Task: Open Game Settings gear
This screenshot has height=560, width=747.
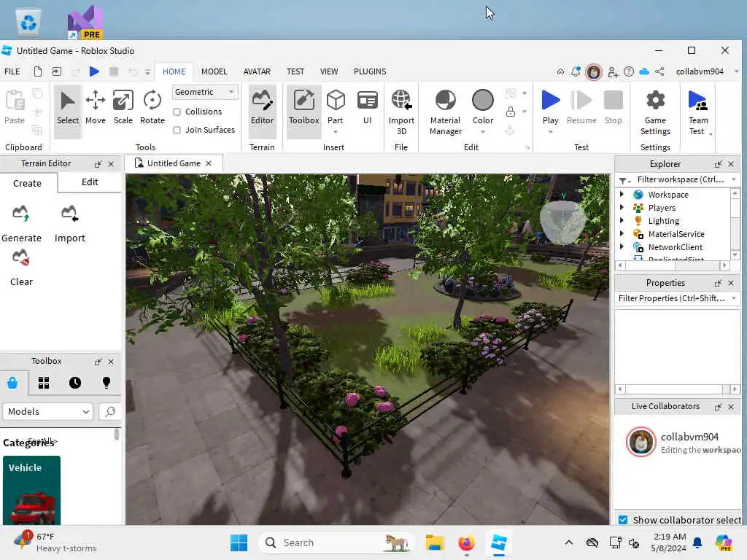Action: (655, 112)
